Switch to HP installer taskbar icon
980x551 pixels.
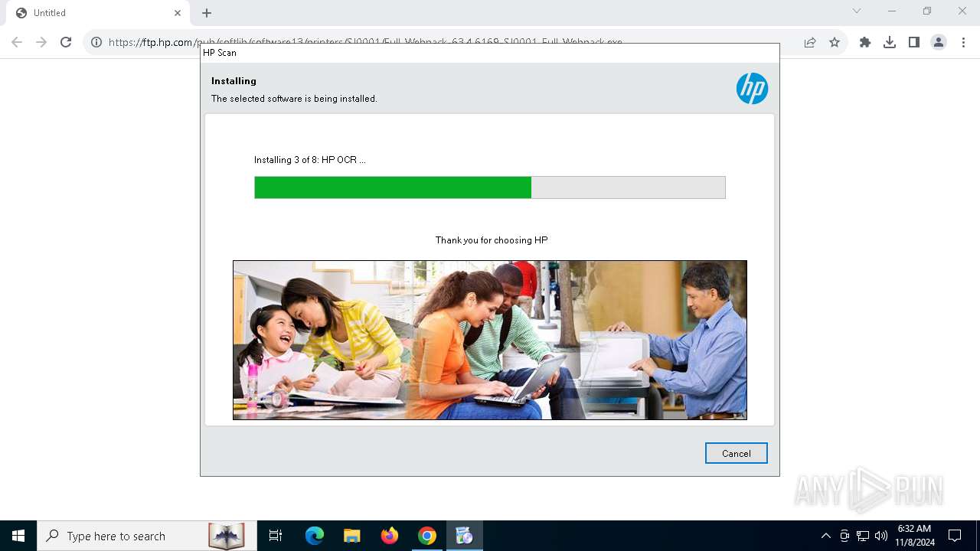[x=464, y=536]
